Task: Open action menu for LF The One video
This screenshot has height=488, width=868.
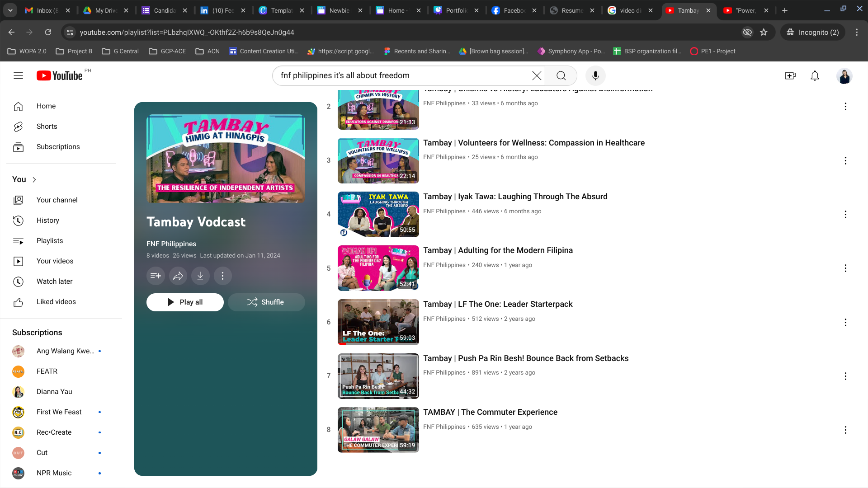Action: [x=845, y=322]
